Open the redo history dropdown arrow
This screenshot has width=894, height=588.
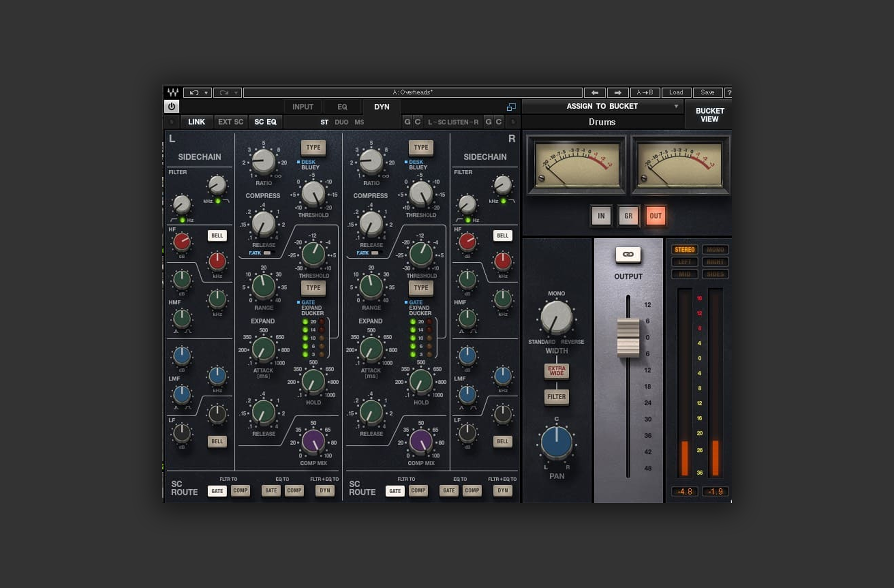pos(236,93)
